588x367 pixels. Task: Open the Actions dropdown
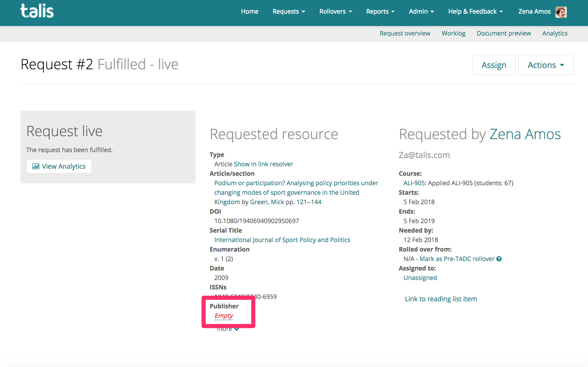[545, 65]
